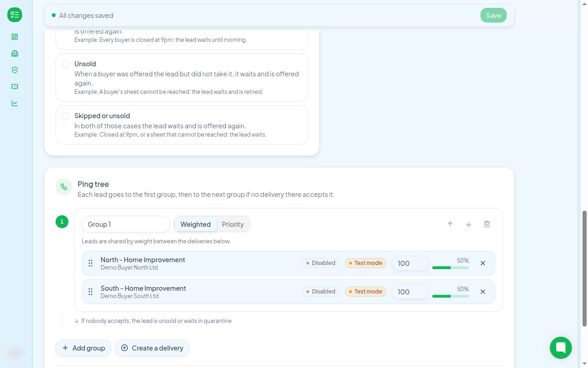Open the line chart analytics icon in sidebar
The width and height of the screenshot is (588, 368).
[15, 103]
